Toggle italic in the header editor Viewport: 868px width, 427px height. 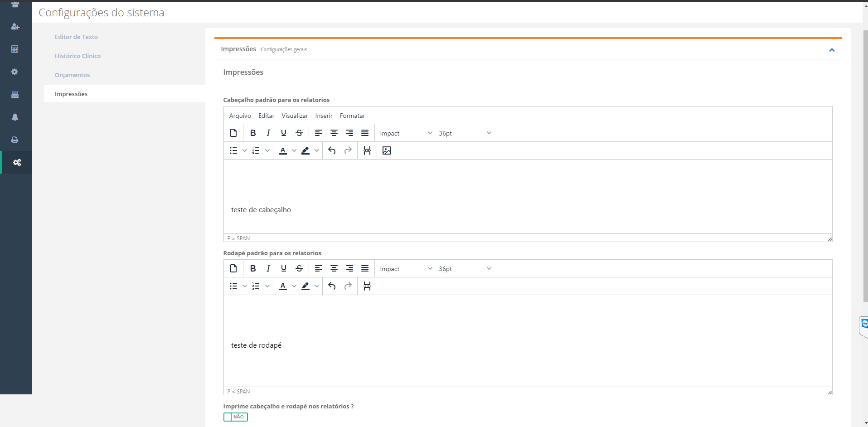tap(268, 133)
